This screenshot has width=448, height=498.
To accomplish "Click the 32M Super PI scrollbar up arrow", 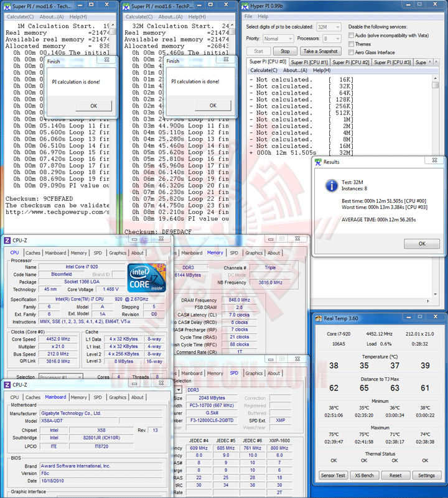I will (x=233, y=25).
